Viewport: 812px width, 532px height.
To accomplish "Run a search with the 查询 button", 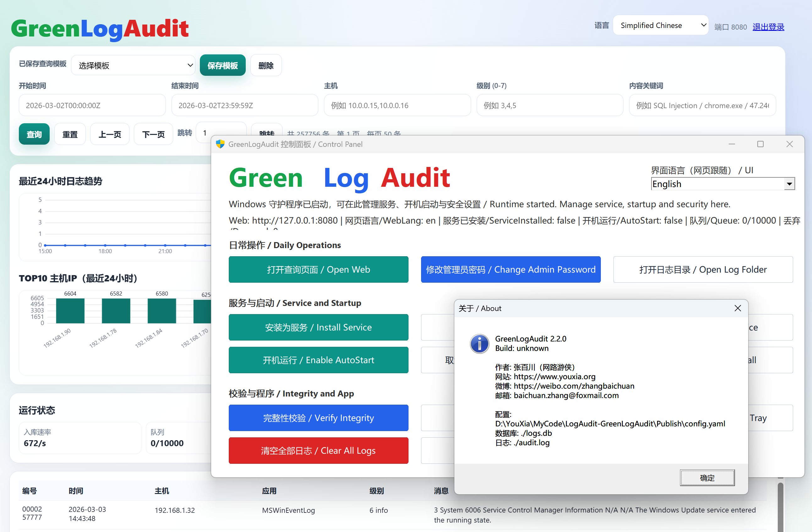I will [x=34, y=134].
